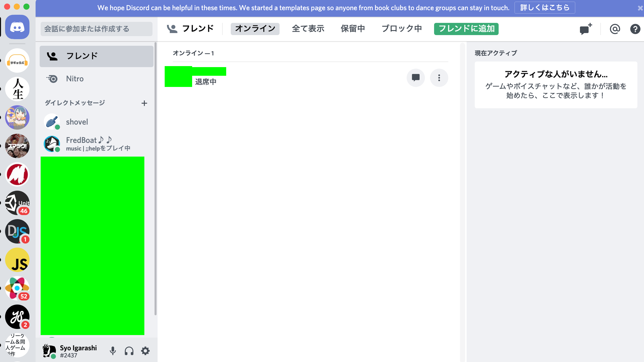Toggle microphone mute
Screen dimensions: 644x362
113,351
